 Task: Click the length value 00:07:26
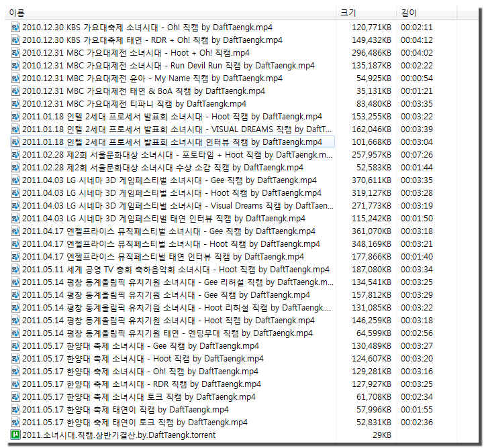point(417,155)
